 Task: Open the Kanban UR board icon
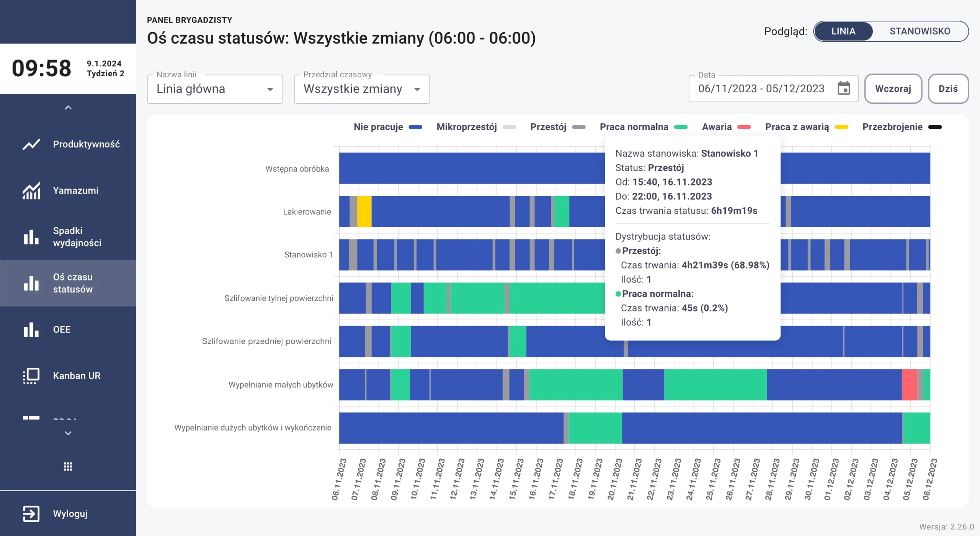pyautogui.click(x=31, y=376)
